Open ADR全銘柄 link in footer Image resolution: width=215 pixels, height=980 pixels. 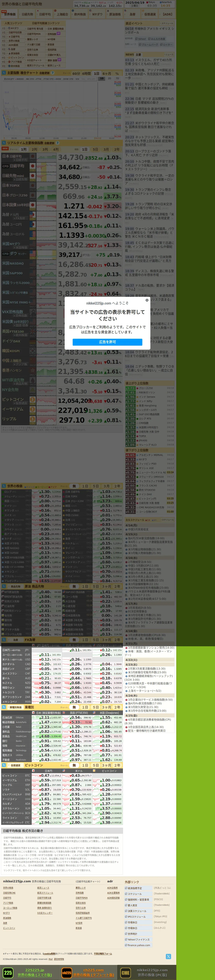point(112,888)
